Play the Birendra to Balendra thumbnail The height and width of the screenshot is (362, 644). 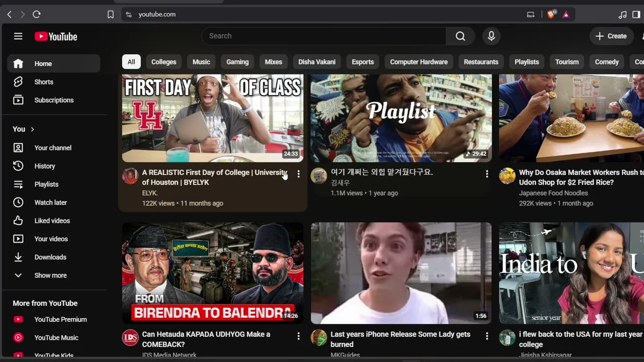click(213, 273)
